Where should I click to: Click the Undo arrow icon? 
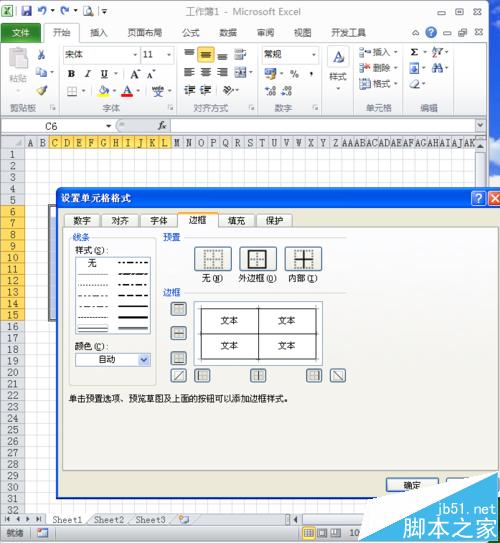coord(42,11)
